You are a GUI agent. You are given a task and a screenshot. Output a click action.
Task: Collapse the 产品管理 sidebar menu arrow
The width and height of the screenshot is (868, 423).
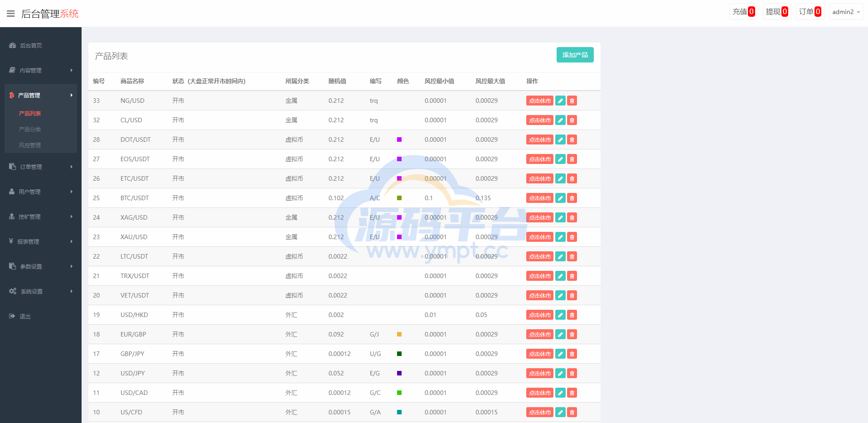point(72,95)
